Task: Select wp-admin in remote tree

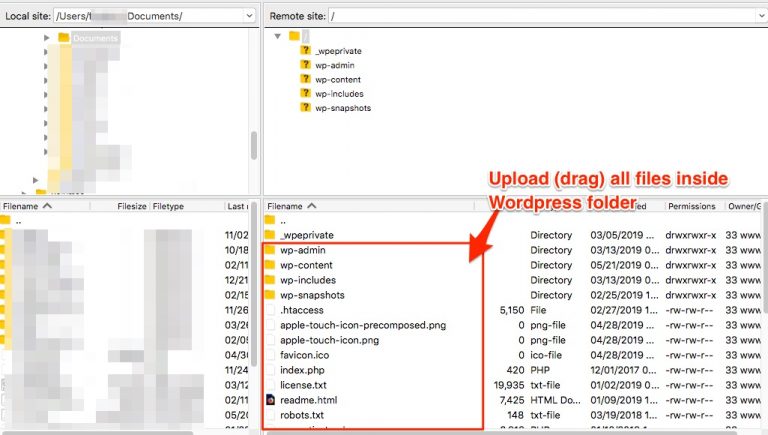Action: [335, 65]
